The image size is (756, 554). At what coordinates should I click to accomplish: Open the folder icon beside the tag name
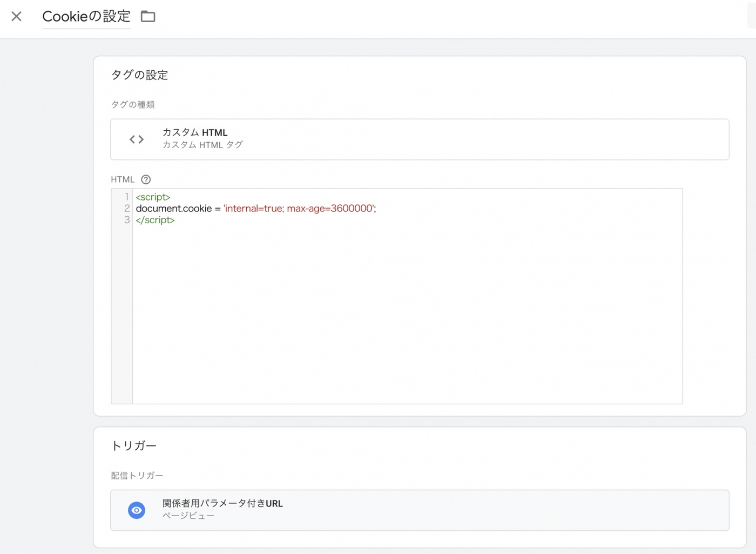pyautogui.click(x=148, y=16)
